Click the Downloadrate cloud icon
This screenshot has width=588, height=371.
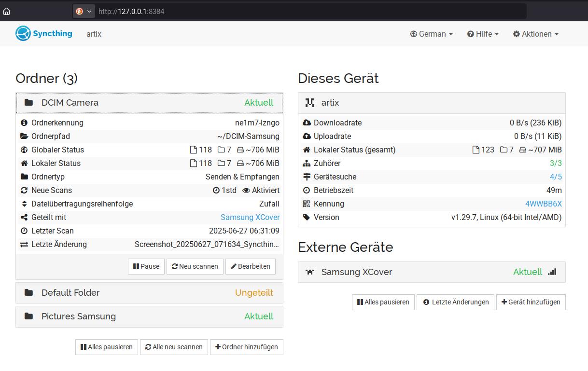coord(307,123)
